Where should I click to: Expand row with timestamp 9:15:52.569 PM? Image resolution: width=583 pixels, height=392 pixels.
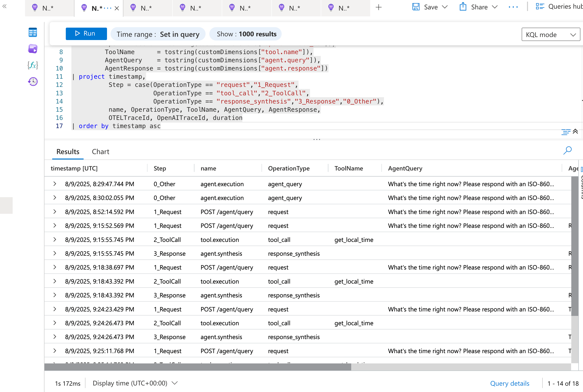pyautogui.click(x=55, y=226)
